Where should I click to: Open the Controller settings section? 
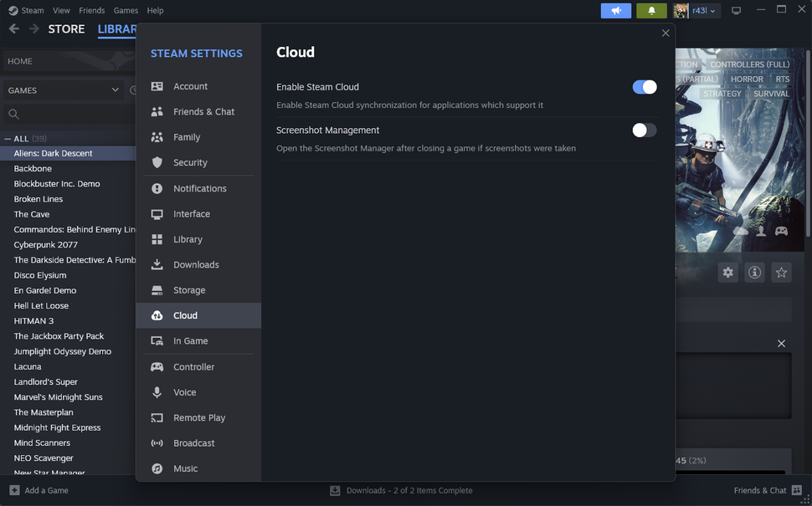tap(198, 366)
